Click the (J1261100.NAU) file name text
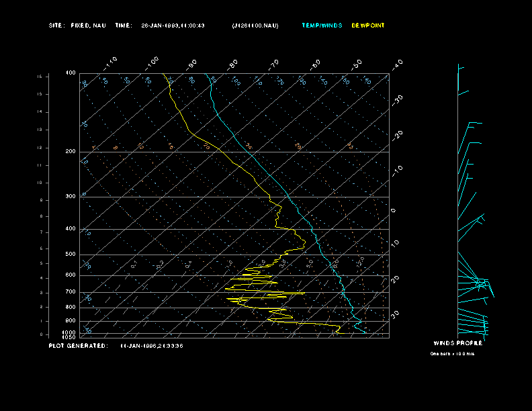 click(x=255, y=26)
